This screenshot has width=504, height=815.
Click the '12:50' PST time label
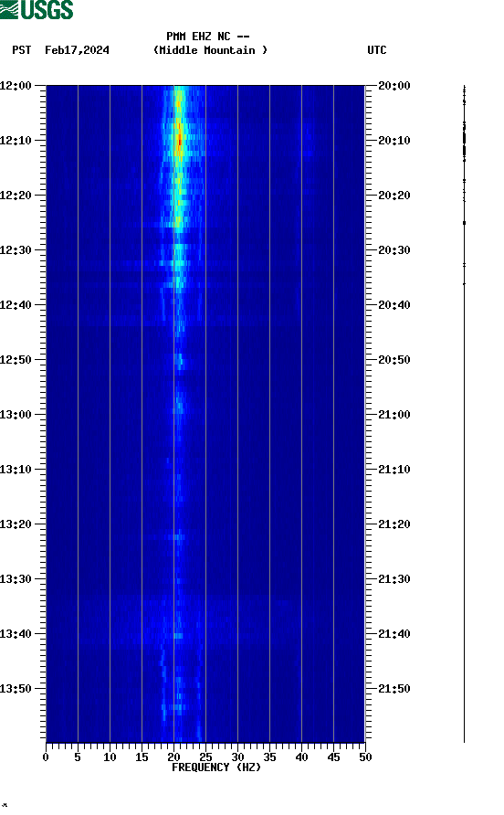pos(16,360)
